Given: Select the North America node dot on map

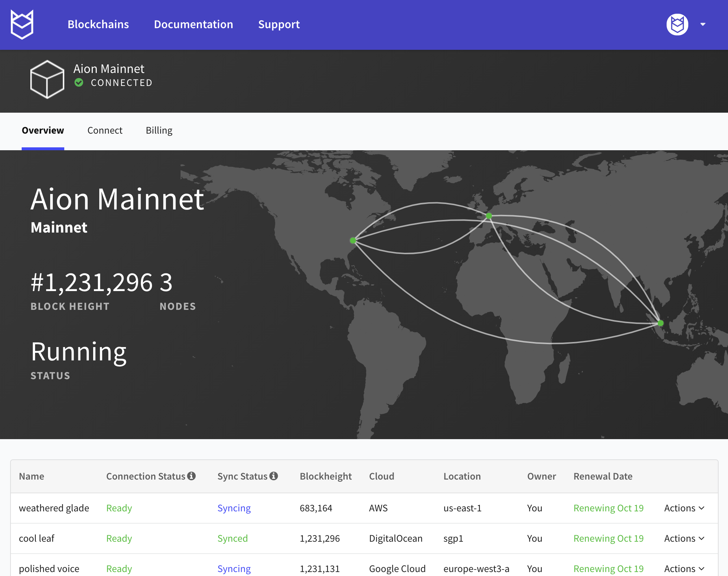Looking at the screenshot, I should tap(353, 240).
